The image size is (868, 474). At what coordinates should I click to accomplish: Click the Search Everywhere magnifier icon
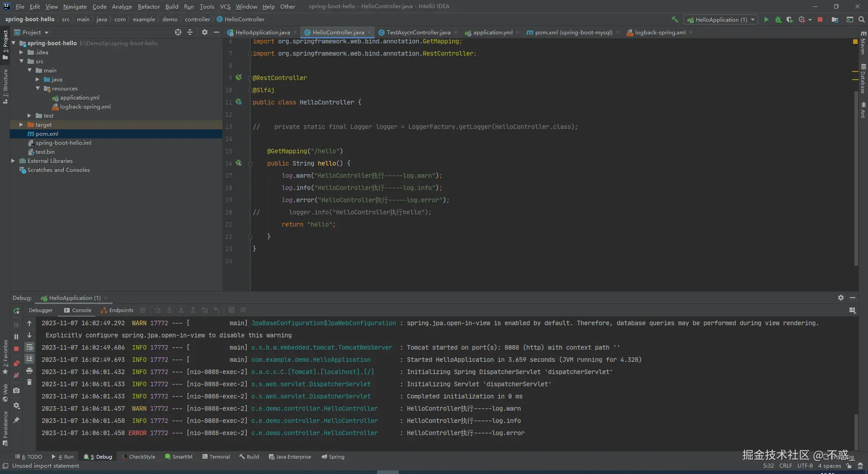(x=861, y=19)
